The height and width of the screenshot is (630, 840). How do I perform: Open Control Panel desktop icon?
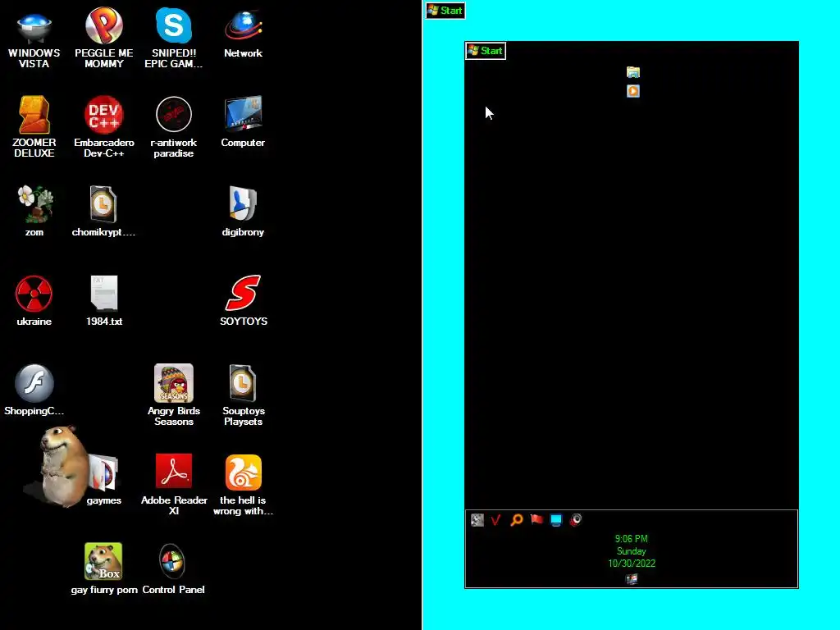click(174, 568)
